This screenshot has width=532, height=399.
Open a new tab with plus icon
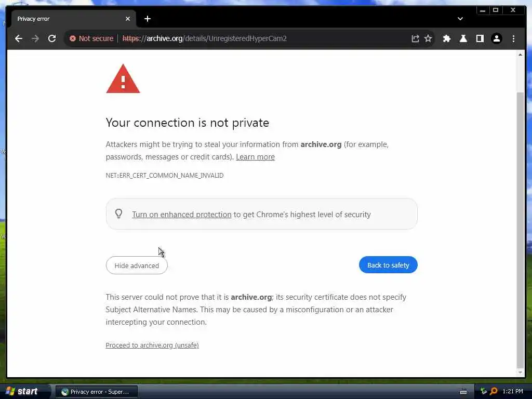click(x=147, y=19)
